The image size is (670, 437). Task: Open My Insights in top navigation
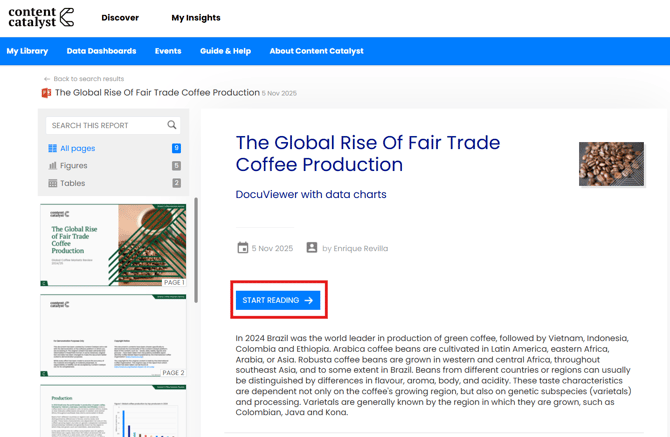(195, 18)
